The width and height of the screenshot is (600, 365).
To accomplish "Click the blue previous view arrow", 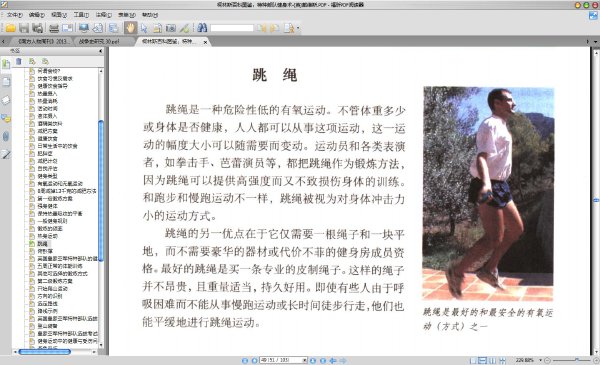I will point(333,360).
